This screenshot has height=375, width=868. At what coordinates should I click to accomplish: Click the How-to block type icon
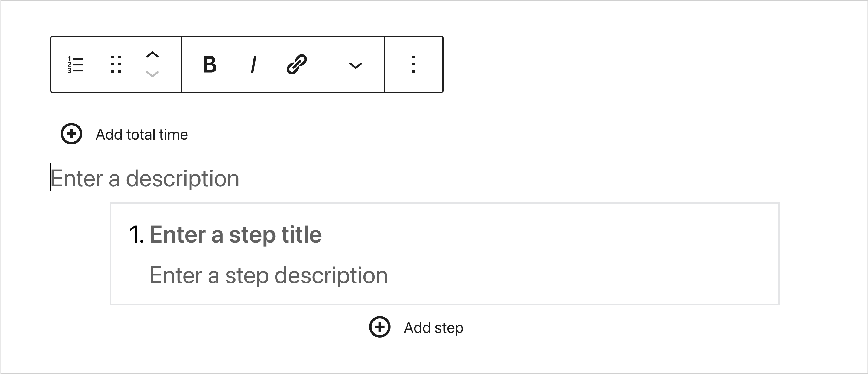(76, 64)
